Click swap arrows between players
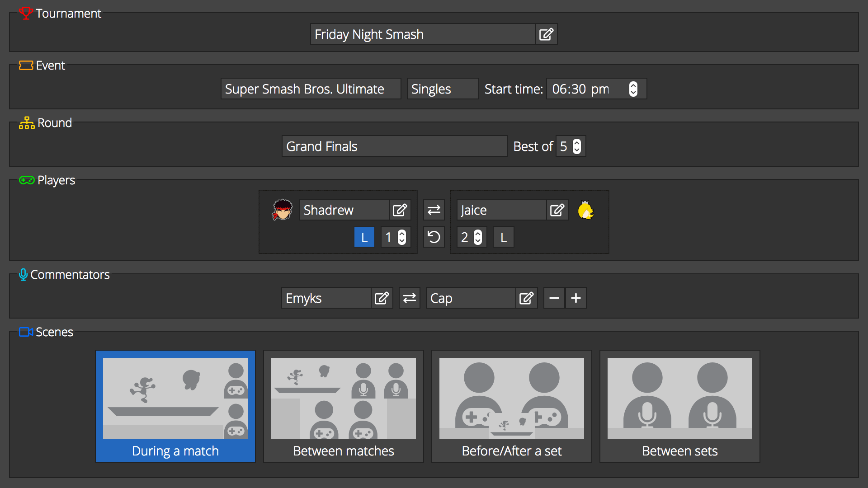 (434, 210)
